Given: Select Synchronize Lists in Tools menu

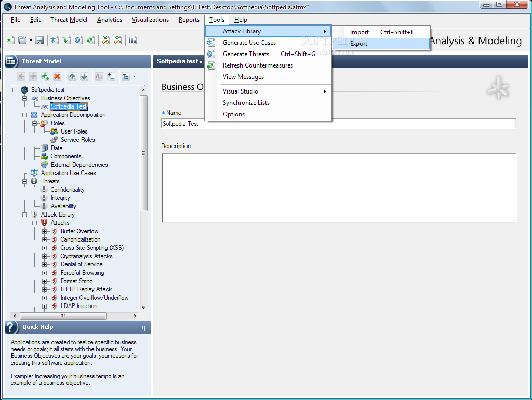Looking at the screenshot, I should click(268, 103).
